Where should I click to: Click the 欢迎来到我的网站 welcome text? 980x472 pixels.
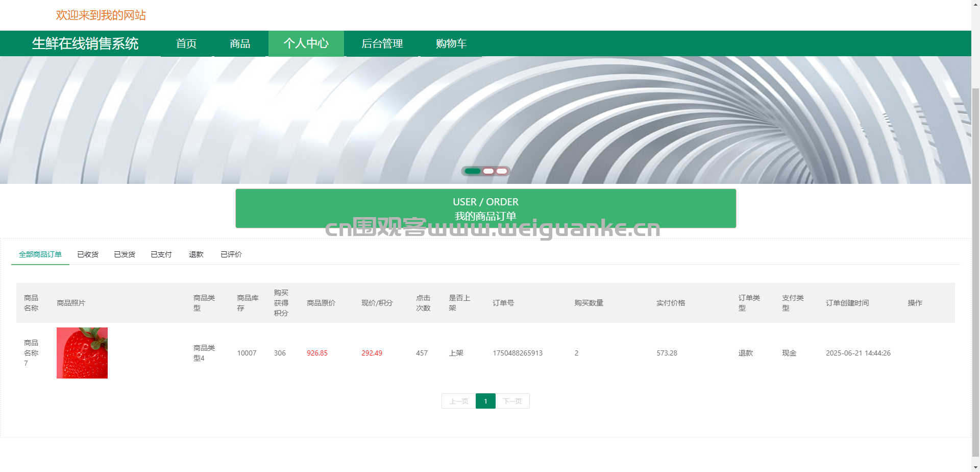(101, 15)
